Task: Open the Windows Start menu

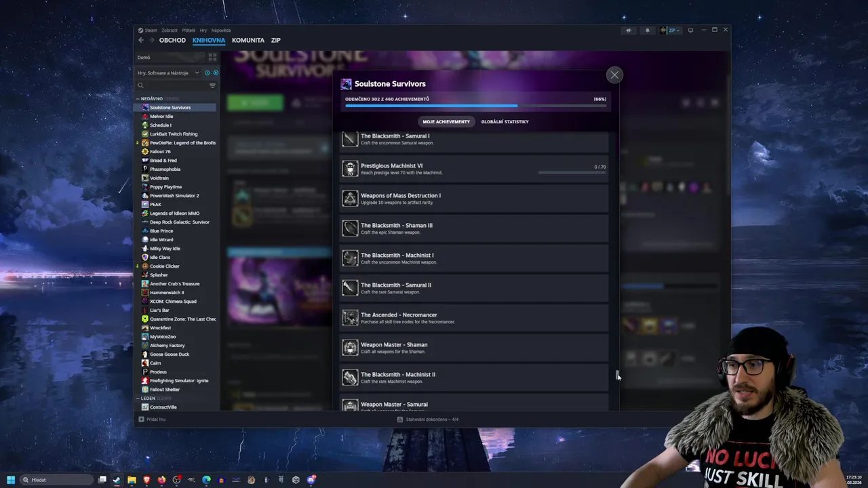Action: coord(10,480)
